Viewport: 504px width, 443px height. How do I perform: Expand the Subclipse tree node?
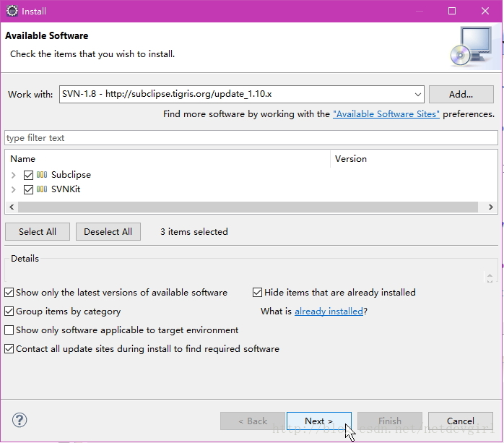click(x=13, y=175)
